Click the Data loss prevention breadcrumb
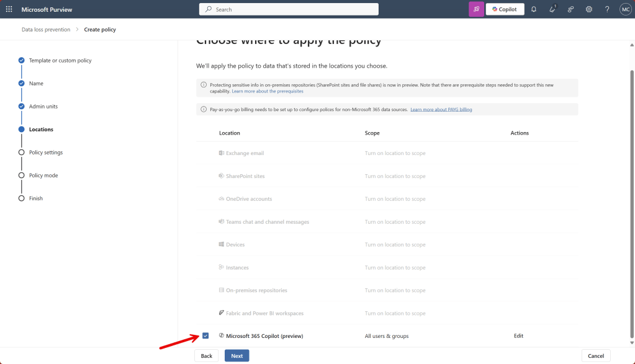 45,29
